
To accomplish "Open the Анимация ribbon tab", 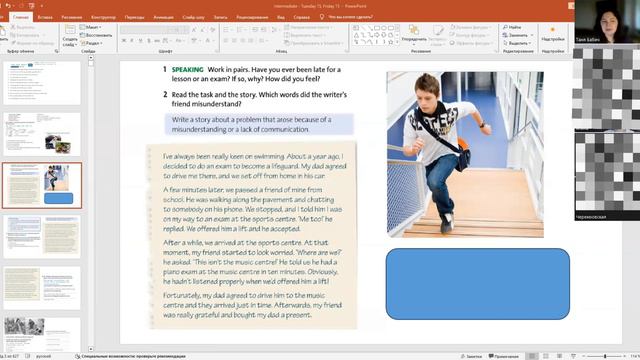I will click(163, 17).
